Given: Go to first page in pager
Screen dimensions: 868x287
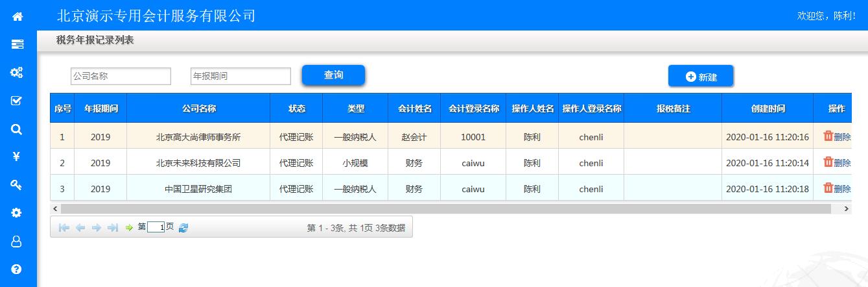Looking at the screenshot, I should pos(64,227).
